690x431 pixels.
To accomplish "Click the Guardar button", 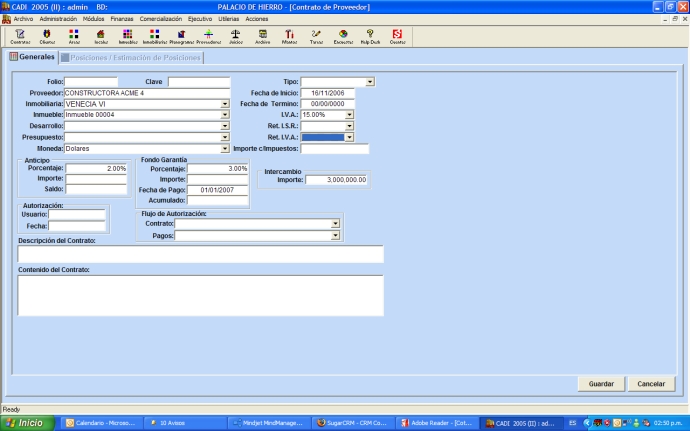I will pyautogui.click(x=601, y=384).
